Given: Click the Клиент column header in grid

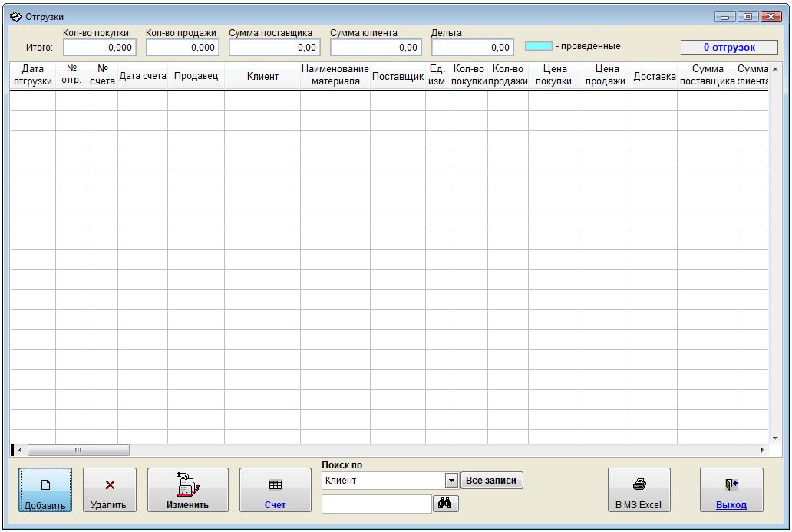Looking at the screenshot, I should coord(262,76).
